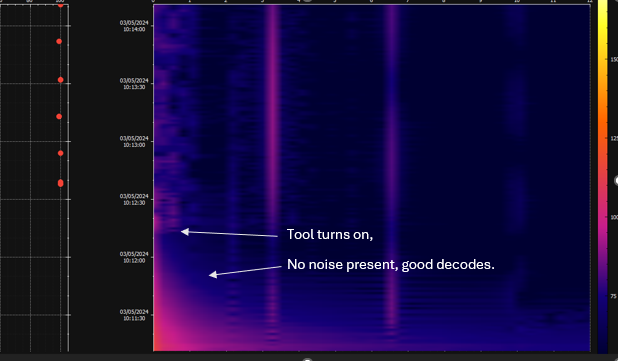
Task: Click the arrowhead of the "No noise present" arrow
Action: [x=213, y=275]
